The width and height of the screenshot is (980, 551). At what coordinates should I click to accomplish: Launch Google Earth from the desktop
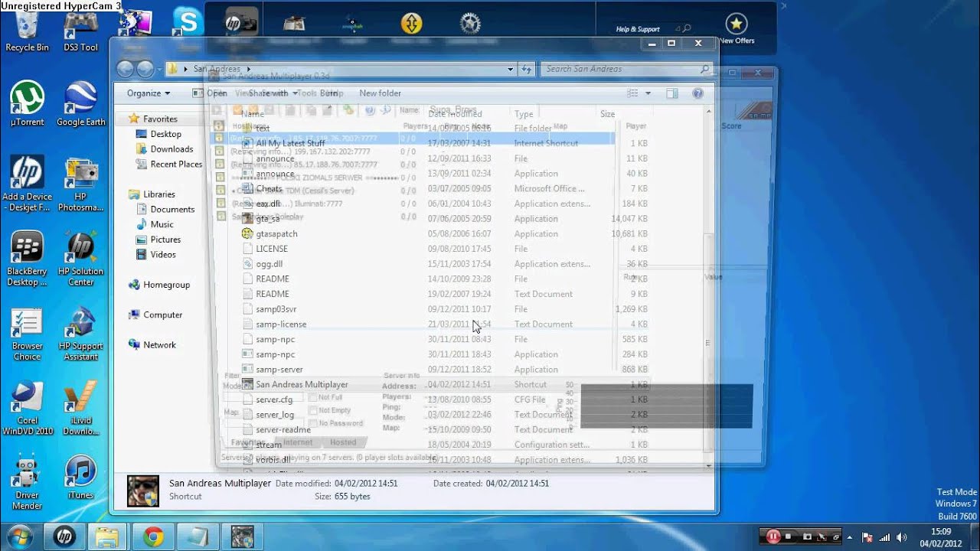[x=80, y=104]
